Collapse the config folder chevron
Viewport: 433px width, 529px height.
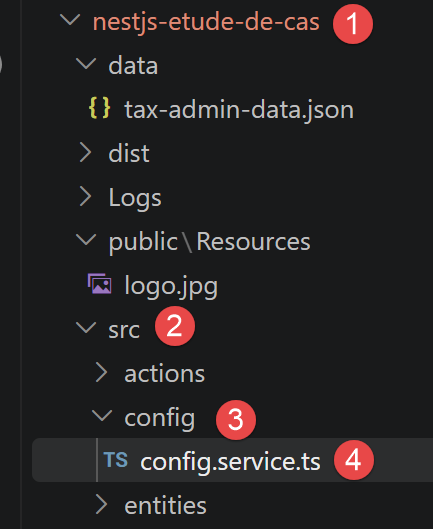point(102,415)
